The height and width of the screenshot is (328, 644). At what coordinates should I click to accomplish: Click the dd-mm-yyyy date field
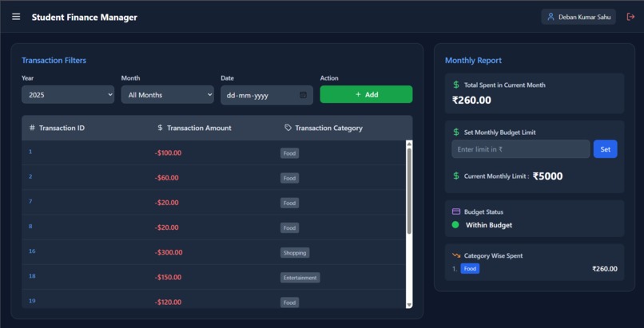pos(267,95)
